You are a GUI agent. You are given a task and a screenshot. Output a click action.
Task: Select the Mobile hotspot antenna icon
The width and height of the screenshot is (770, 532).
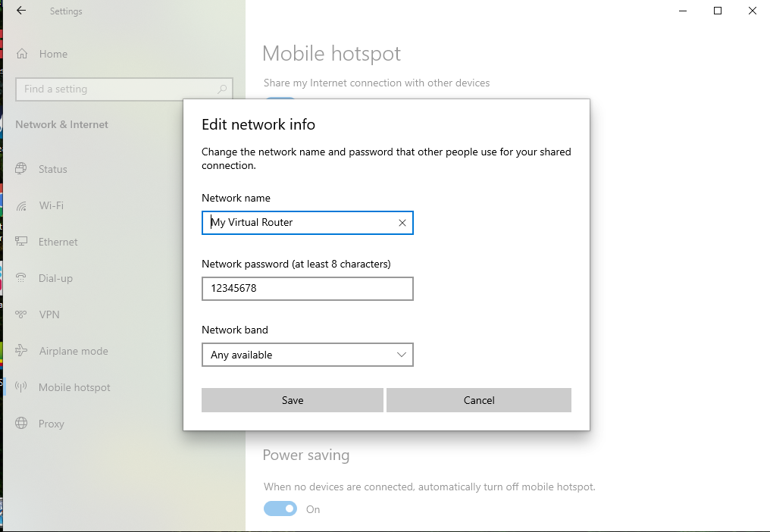click(x=21, y=387)
